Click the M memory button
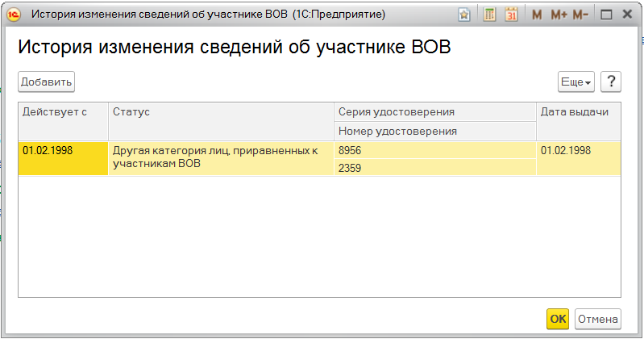The image size is (644, 339). (x=537, y=15)
